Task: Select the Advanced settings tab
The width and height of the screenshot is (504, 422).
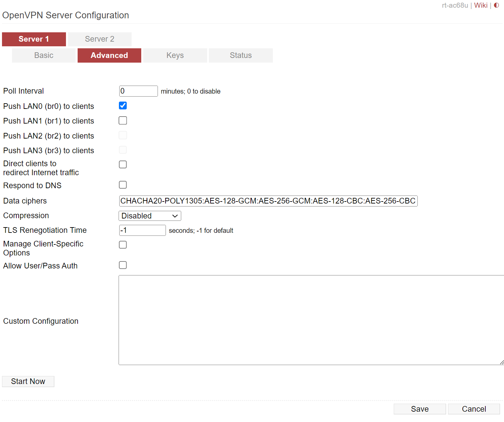Action: (x=109, y=55)
